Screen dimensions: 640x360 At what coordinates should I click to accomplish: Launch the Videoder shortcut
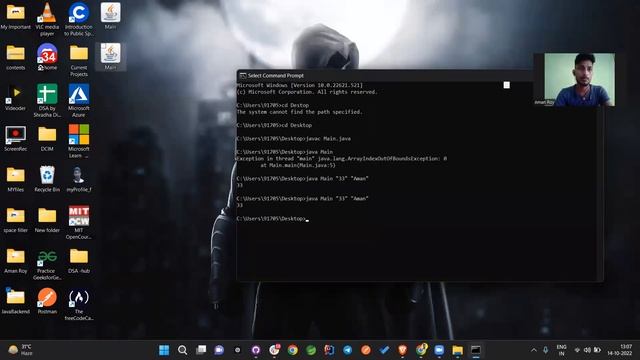tap(16, 97)
